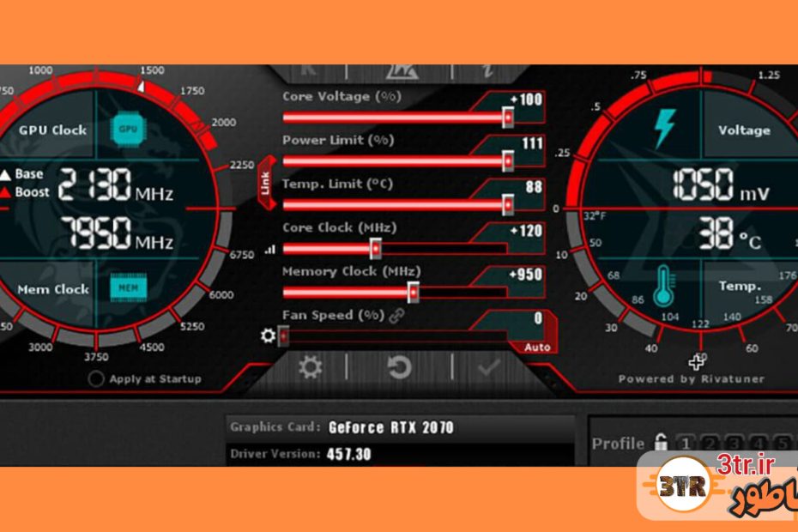Viewport: 798px width, 532px height.
Task: Click the thermometer temperature icon
Action: point(664,287)
